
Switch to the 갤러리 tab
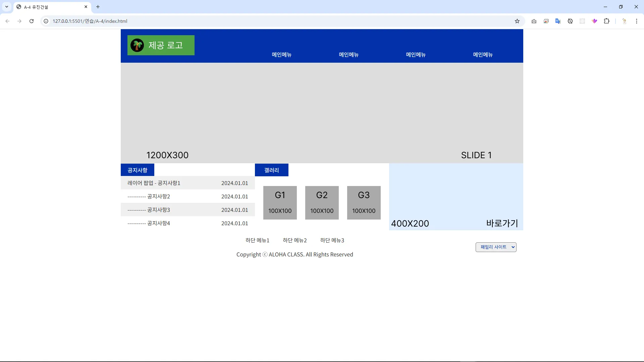[271, 170]
